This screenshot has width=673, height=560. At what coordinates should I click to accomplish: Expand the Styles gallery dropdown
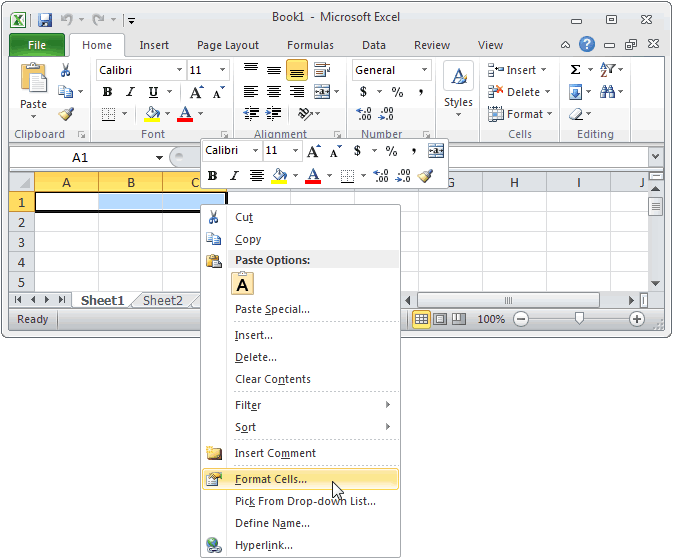pos(458,115)
